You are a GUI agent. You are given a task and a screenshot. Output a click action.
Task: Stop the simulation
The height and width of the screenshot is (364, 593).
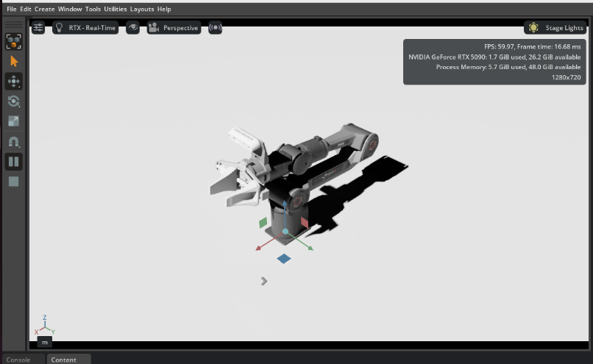(14, 182)
